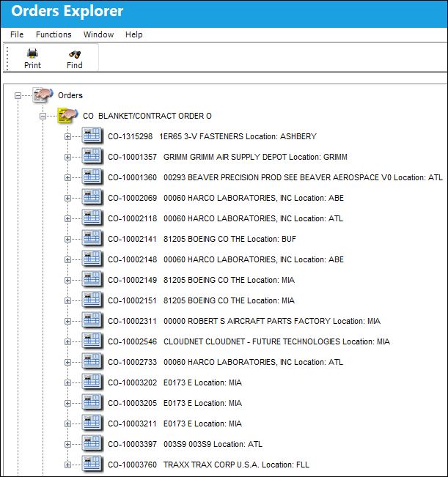Viewport: 448px width, 477px height.
Task: Select ROBERT S AIRCRAFT PARTS FACTORY text
Action: tap(259, 321)
